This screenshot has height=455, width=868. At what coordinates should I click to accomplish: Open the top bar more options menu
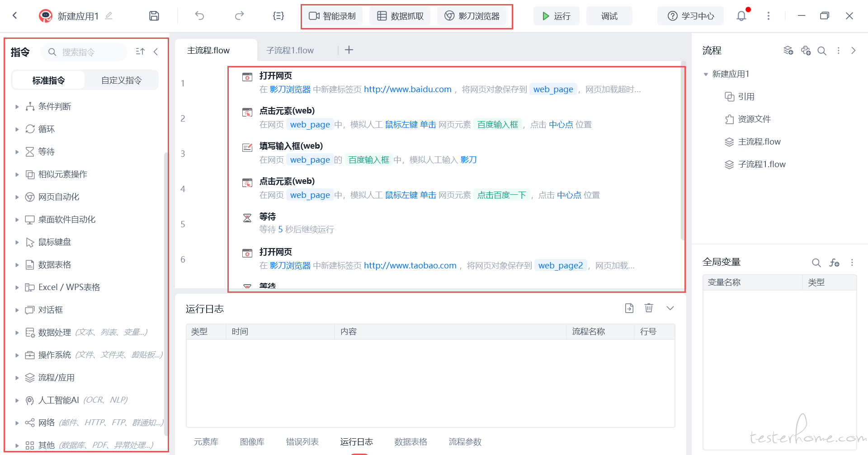click(x=768, y=16)
